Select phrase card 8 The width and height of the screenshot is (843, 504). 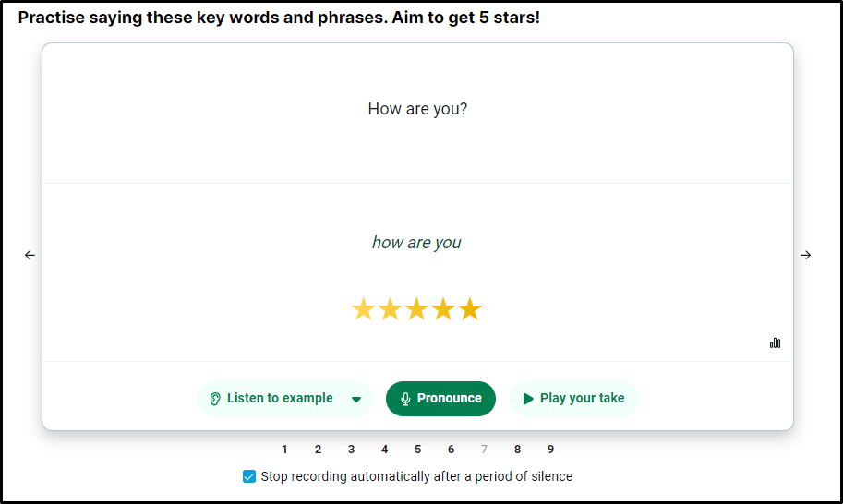[517, 450]
